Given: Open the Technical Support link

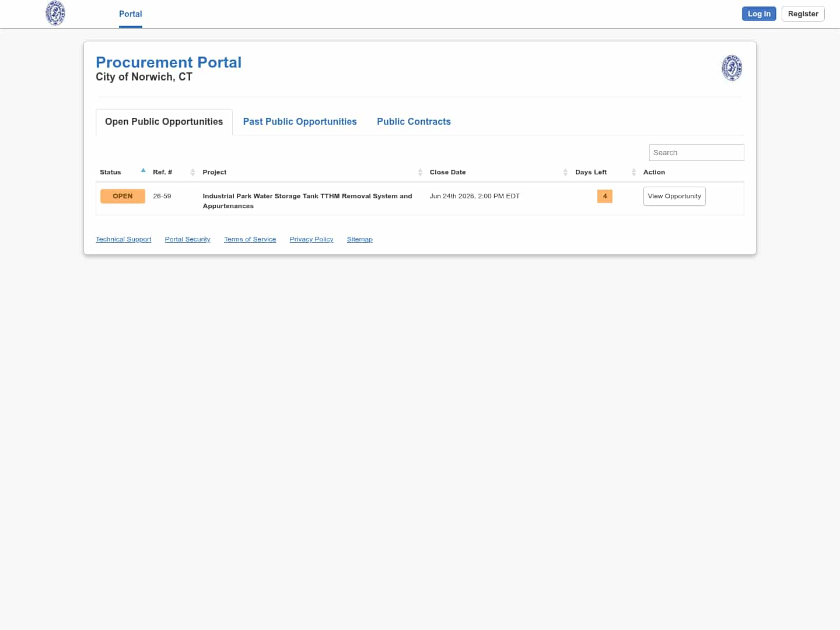Looking at the screenshot, I should [x=123, y=239].
